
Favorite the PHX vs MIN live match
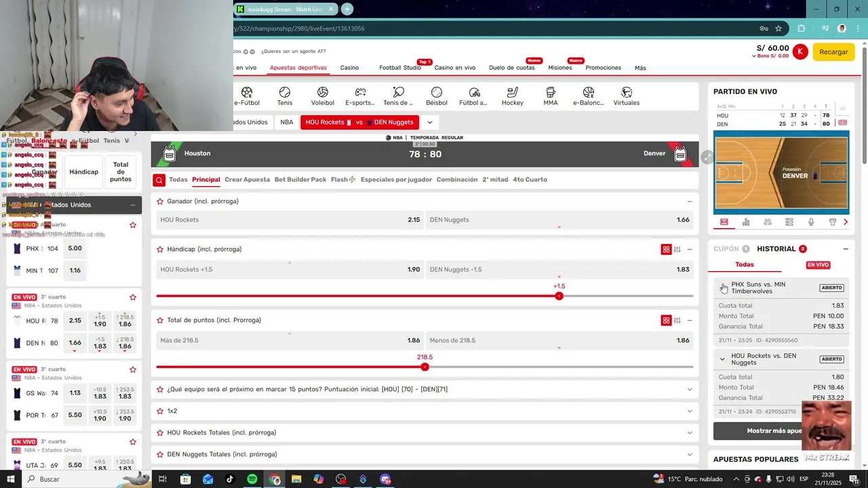tap(133, 225)
